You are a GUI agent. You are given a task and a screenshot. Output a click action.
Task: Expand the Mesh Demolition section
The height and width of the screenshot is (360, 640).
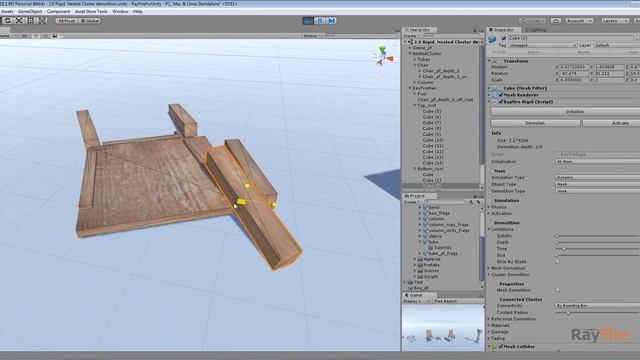489,268
